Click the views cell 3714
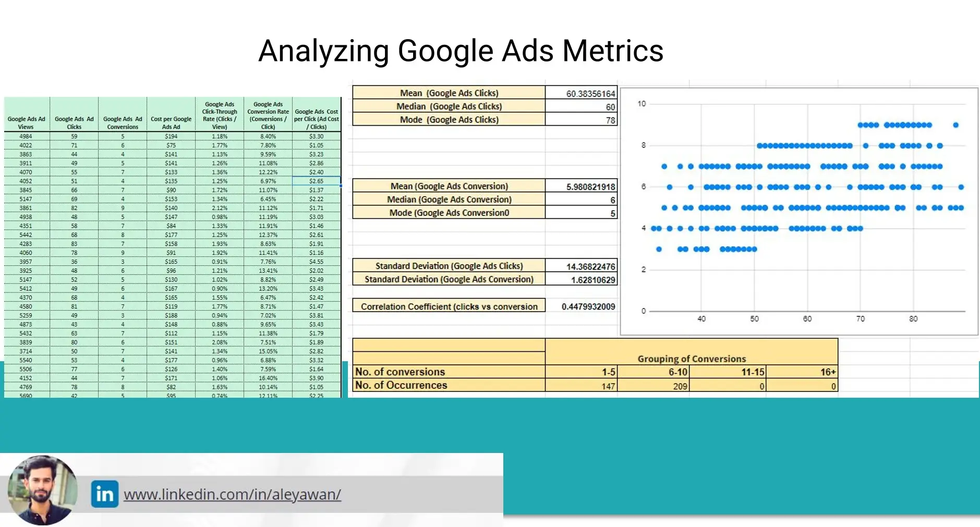Image resolution: width=980 pixels, height=527 pixels. tap(26, 351)
